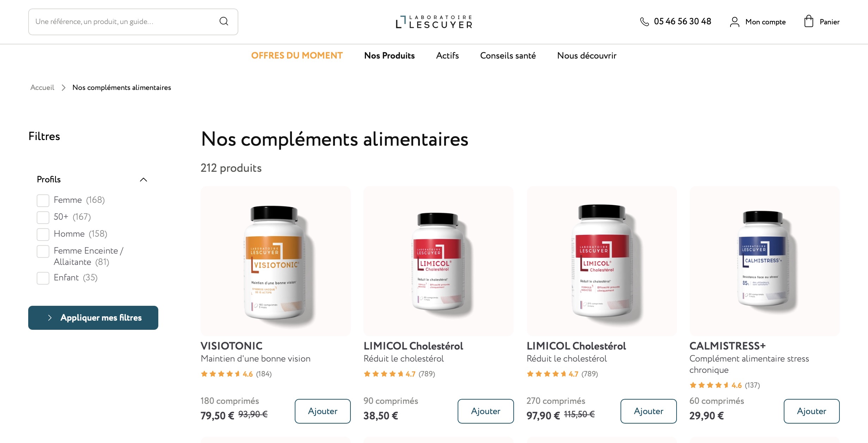Click Appliquer mes filtres button
Image resolution: width=868 pixels, height=443 pixels.
coord(93,318)
